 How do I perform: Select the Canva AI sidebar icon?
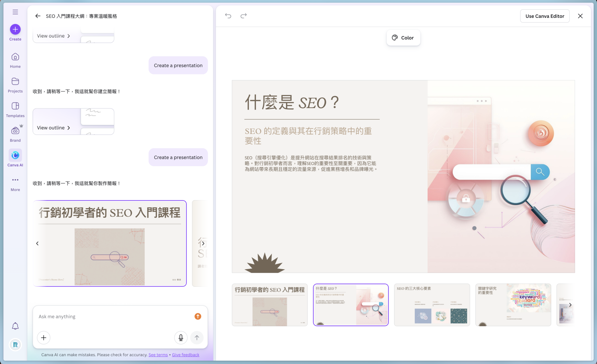pyautogui.click(x=15, y=155)
